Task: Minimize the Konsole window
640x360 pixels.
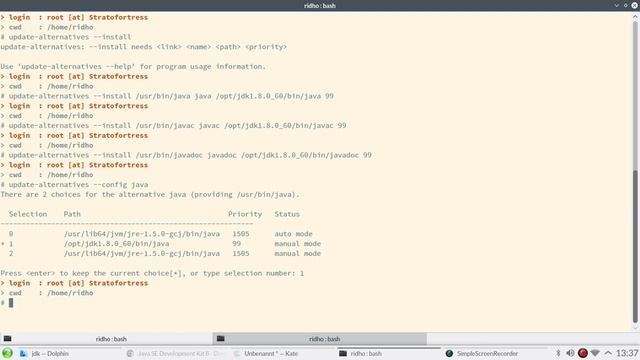Action: (617, 5)
